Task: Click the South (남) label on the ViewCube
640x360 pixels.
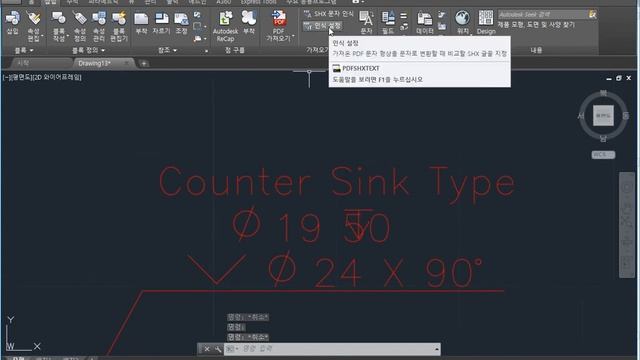Action: pyautogui.click(x=603, y=138)
